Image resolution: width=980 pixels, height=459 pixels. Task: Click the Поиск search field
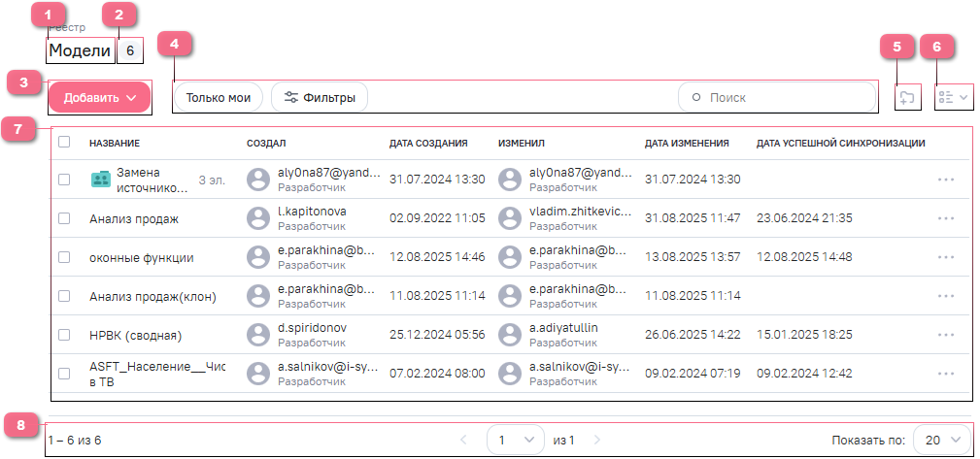pos(777,97)
